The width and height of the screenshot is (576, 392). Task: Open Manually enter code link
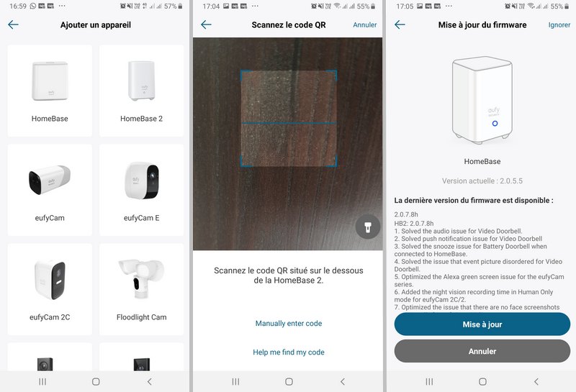click(x=289, y=324)
